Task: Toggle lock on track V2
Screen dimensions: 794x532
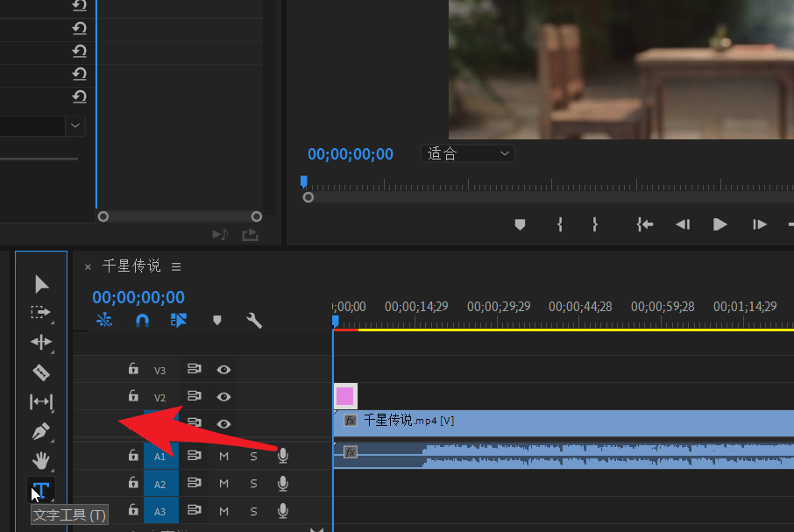Action: click(x=133, y=396)
